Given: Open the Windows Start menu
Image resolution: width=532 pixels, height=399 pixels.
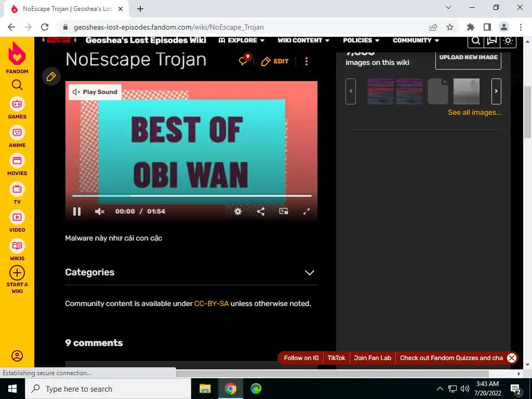Looking at the screenshot, I should 12,389.
